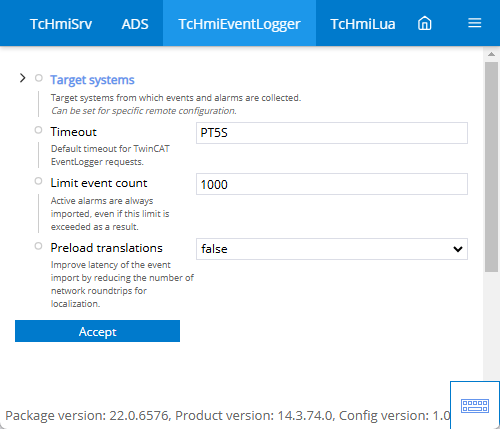Open the Preload translations dropdown
The height and width of the screenshot is (429, 500).
(332, 249)
